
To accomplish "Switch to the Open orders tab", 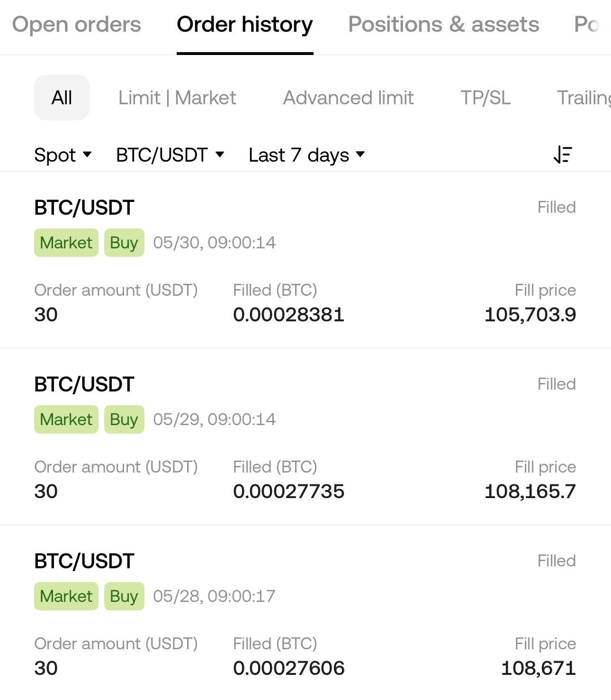I will (77, 24).
